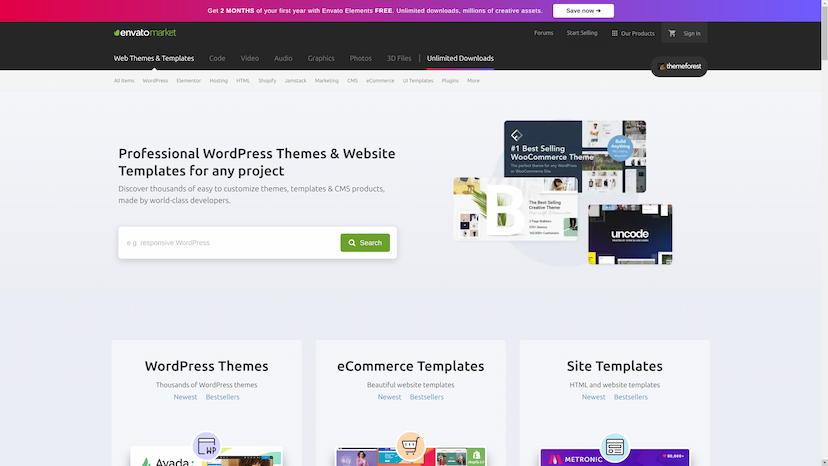Open the WordPress submenu item
The width and height of the screenshot is (828, 466).
click(155, 81)
